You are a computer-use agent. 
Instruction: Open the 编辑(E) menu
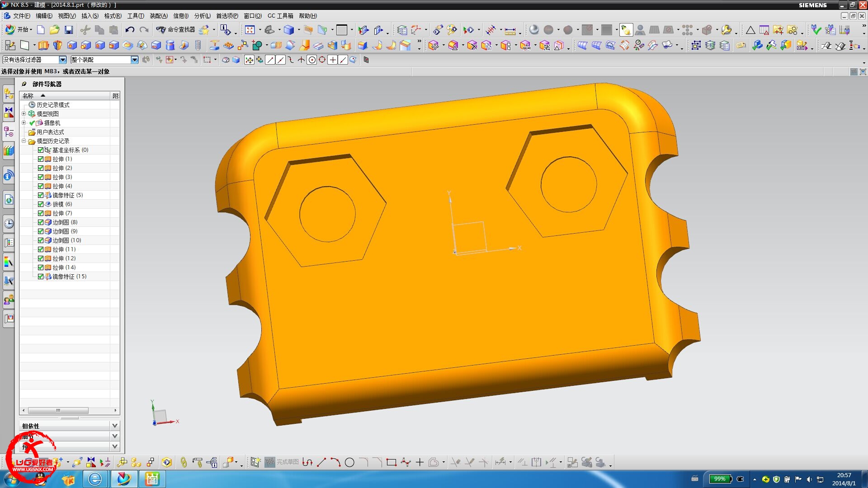point(44,16)
